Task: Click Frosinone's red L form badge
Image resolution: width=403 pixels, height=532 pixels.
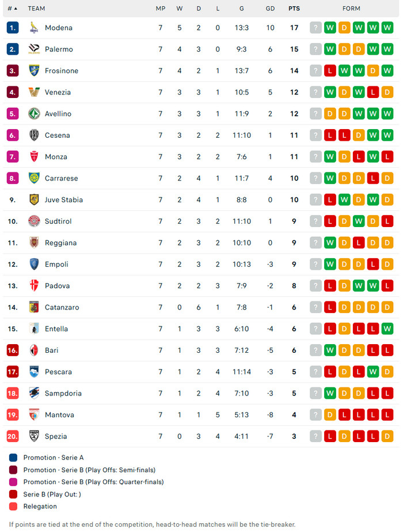Action: (330, 71)
